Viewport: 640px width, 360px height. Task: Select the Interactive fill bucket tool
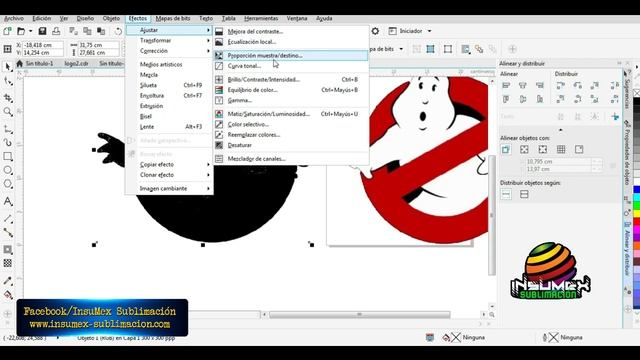pyautogui.click(x=8, y=295)
